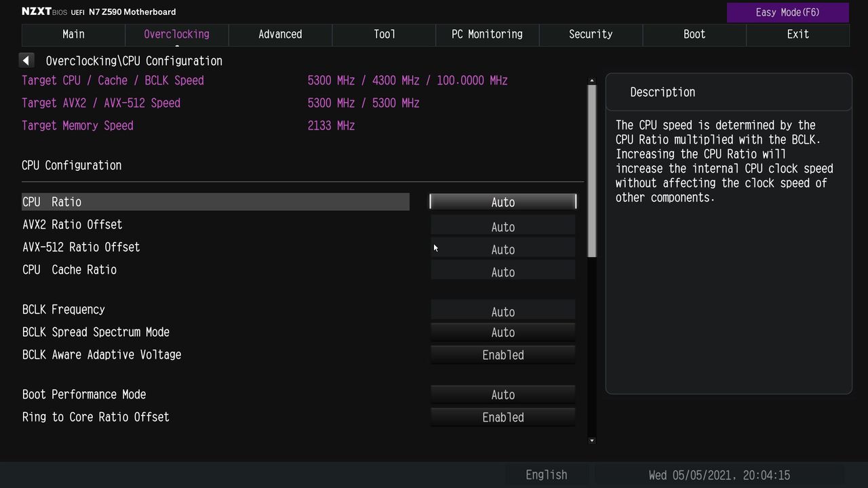Click the scrollbar up arrow

[592, 81]
